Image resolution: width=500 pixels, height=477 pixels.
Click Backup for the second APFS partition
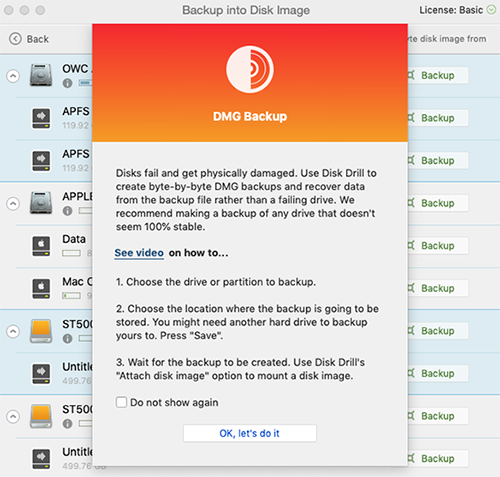coord(438,161)
